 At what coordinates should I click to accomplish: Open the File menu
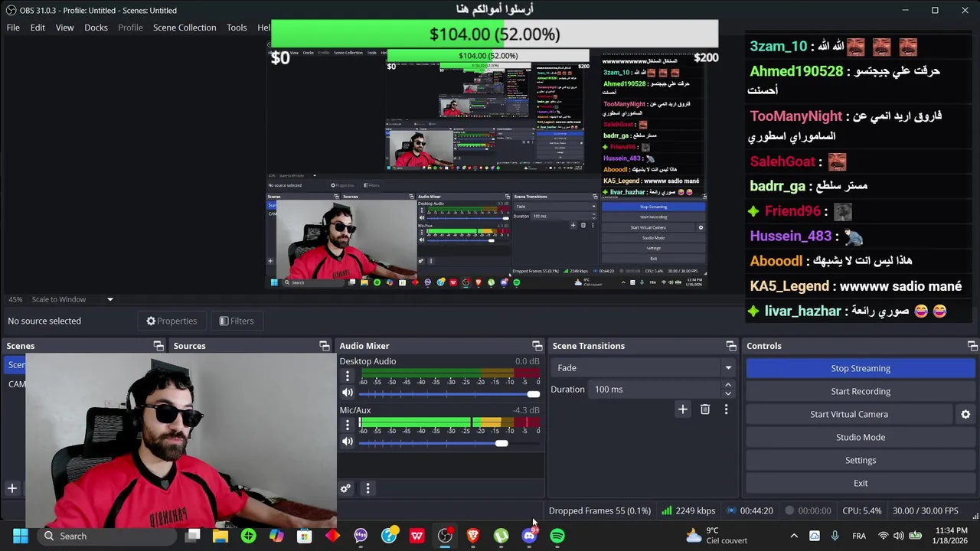click(13, 28)
